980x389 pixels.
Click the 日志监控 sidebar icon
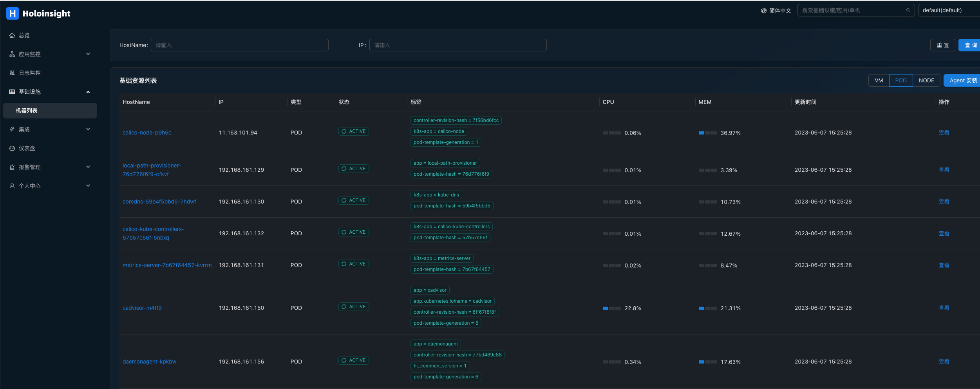[12, 73]
